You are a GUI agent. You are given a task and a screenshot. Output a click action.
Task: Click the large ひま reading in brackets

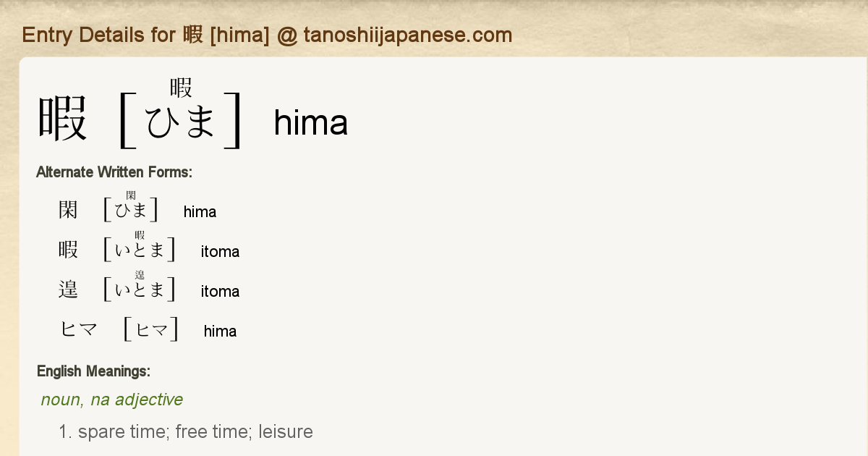[x=180, y=122]
